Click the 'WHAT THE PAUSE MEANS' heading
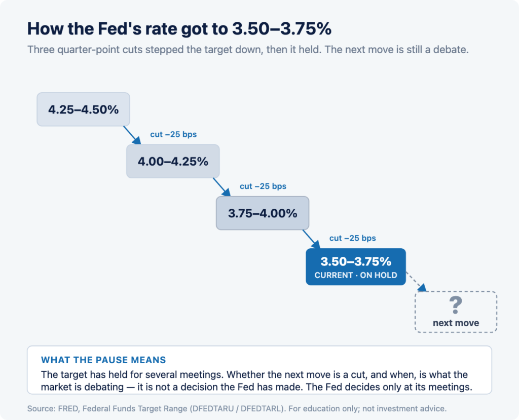 pyautogui.click(x=103, y=360)
